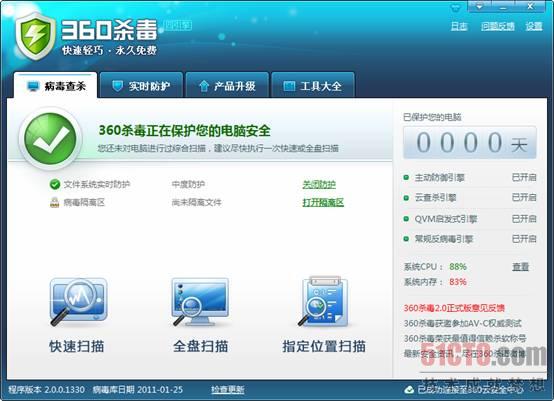Screen dimensions: 554x401
Task: Minimize the 360杀毒 window
Action: (503, 6)
